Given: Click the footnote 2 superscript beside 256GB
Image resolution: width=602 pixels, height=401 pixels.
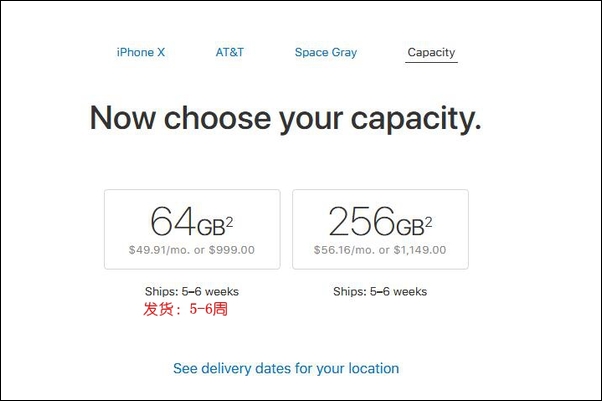Looking at the screenshot, I should (428, 222).
